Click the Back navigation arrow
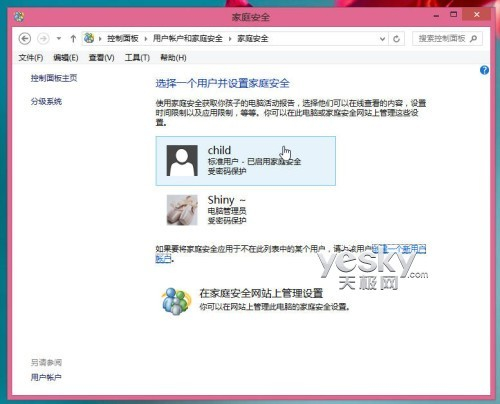 [x=25, y=39]
